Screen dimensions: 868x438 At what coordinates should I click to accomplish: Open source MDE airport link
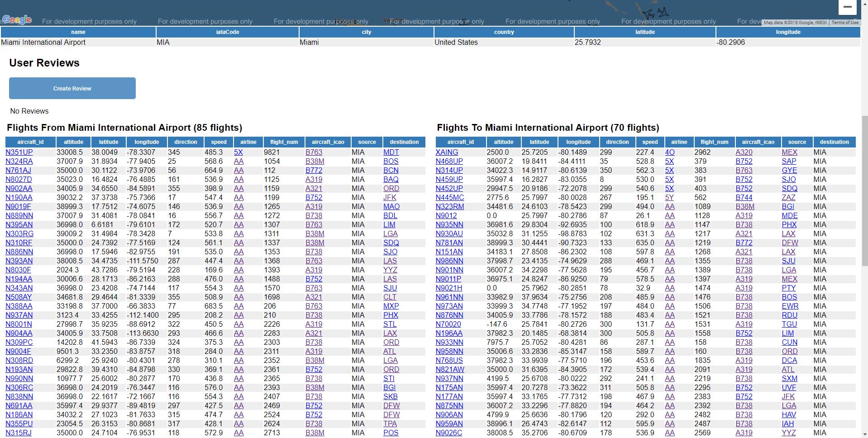790,216
